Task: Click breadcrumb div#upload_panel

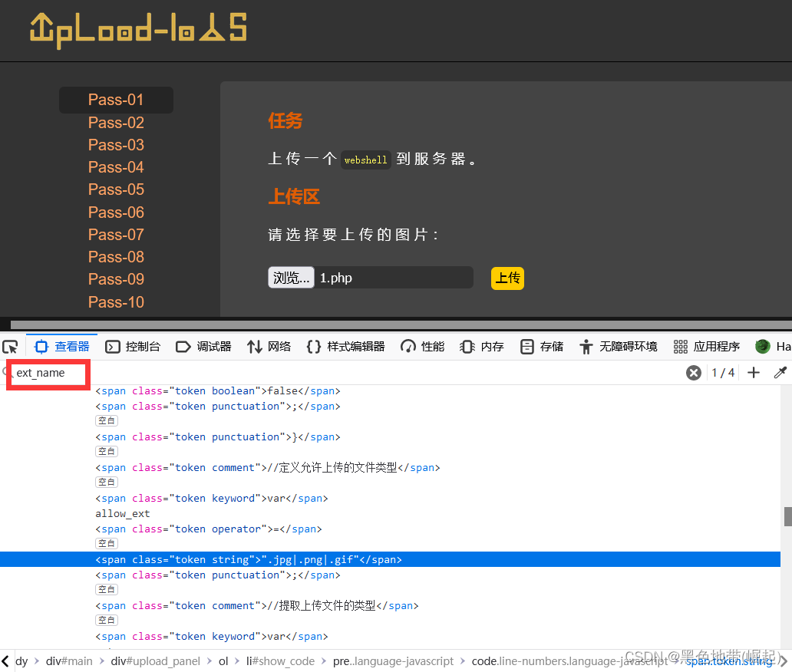Action: click(x=156, y=661)
